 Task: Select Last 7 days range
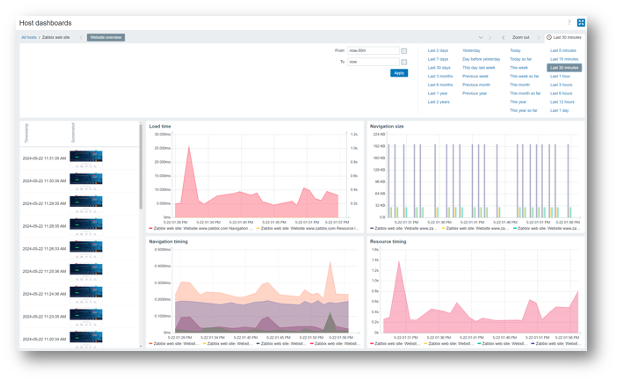[438, 59]
